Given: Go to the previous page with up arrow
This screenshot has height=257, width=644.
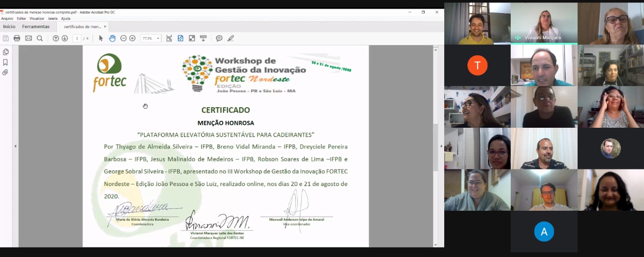Looking at the screenshot, I should click(x=56, y=38).
